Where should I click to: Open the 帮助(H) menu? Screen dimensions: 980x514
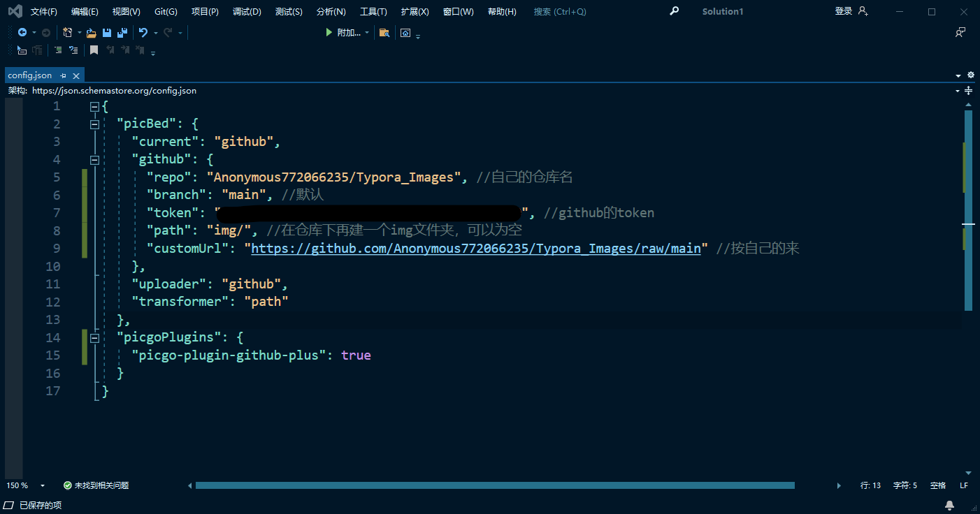click(502, 12)
